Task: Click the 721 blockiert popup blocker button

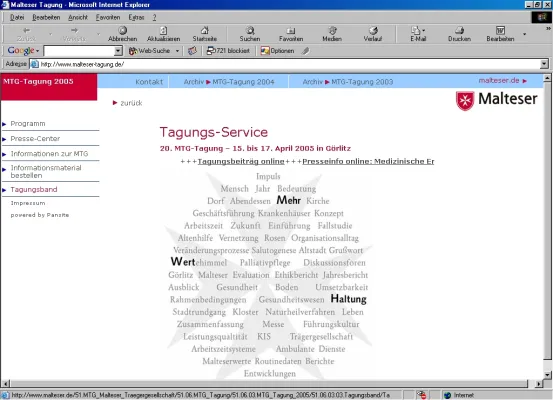Action: (228, 51)
